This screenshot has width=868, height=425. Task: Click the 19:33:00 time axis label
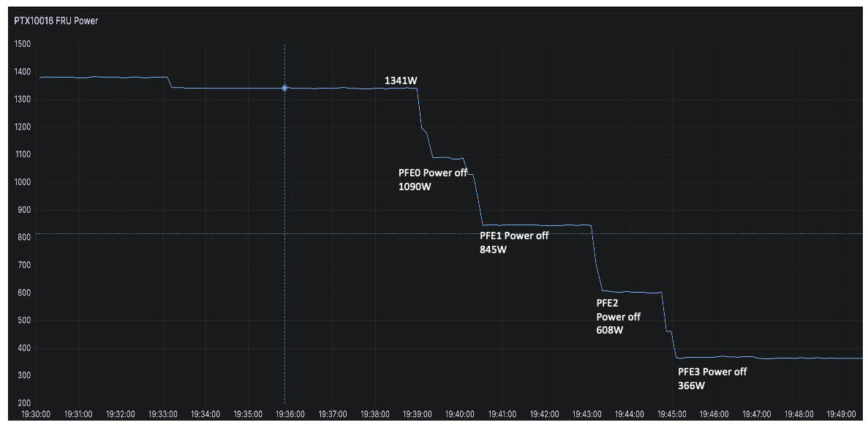(163, 414)
